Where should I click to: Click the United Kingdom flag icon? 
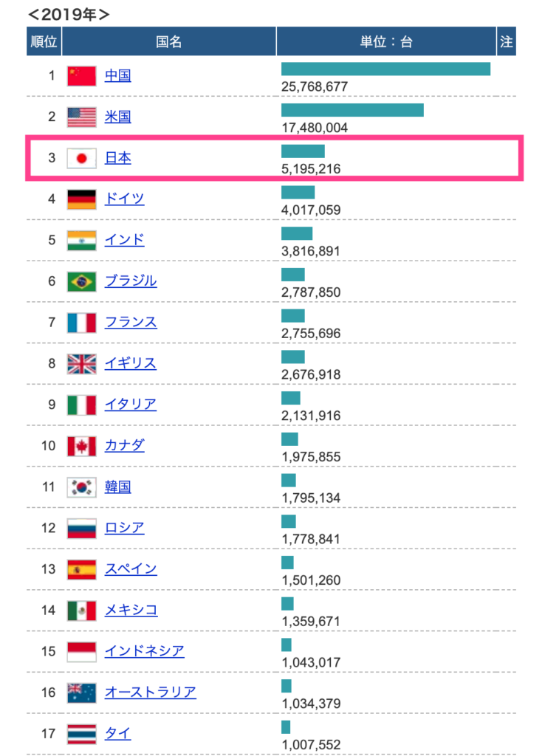[81, 363]
